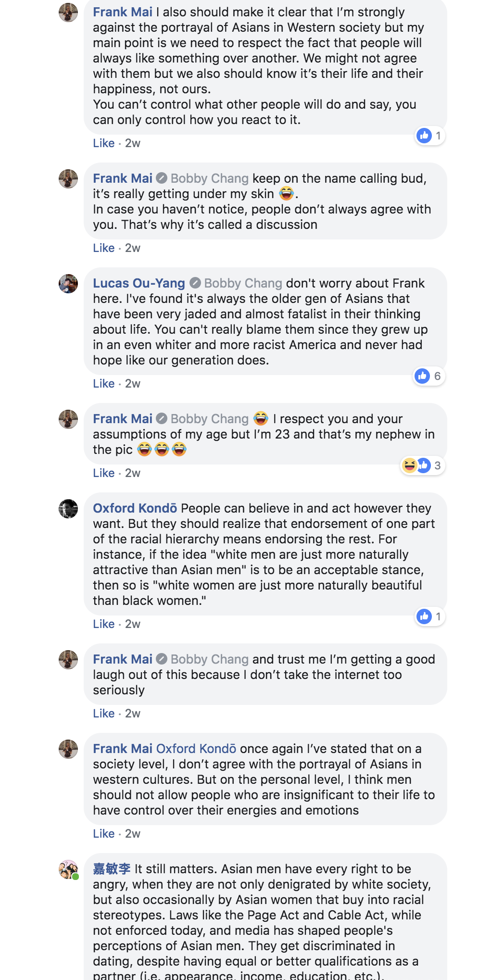479x980 pixels.
Task: Open Lucas Ou-Yang's profile picture
Action: [x=68, y=284]
